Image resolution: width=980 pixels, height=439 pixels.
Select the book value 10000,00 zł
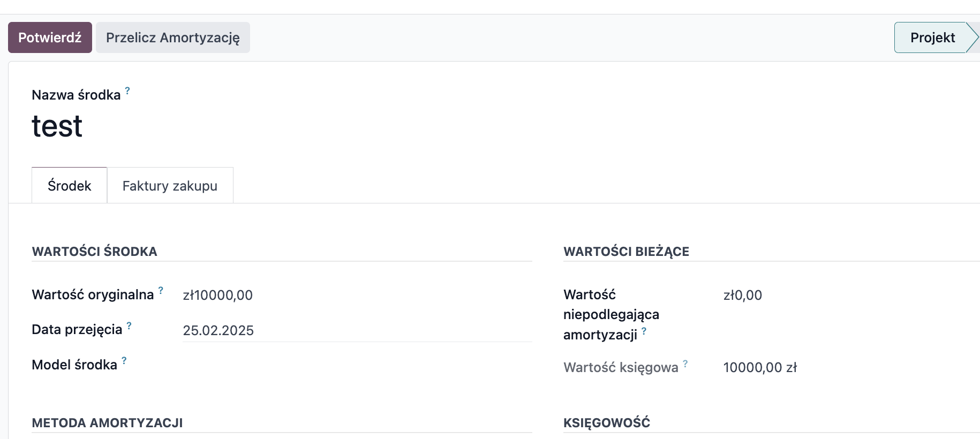760,367
